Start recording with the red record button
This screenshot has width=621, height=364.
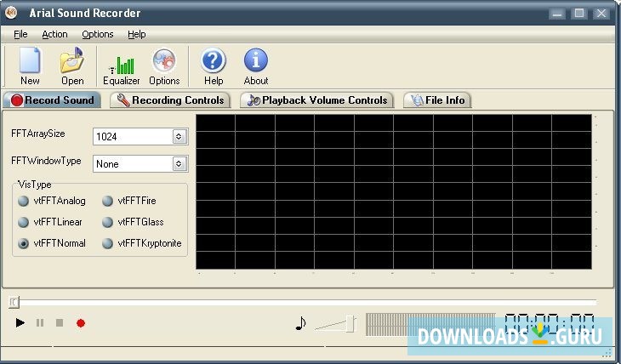point(81,323)
